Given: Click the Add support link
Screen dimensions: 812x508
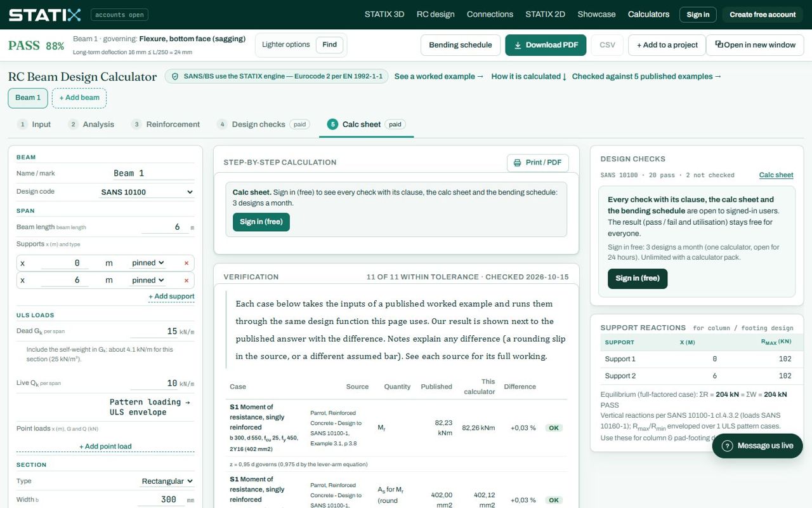Looking at the screenshot, I should tap(171, 297).
